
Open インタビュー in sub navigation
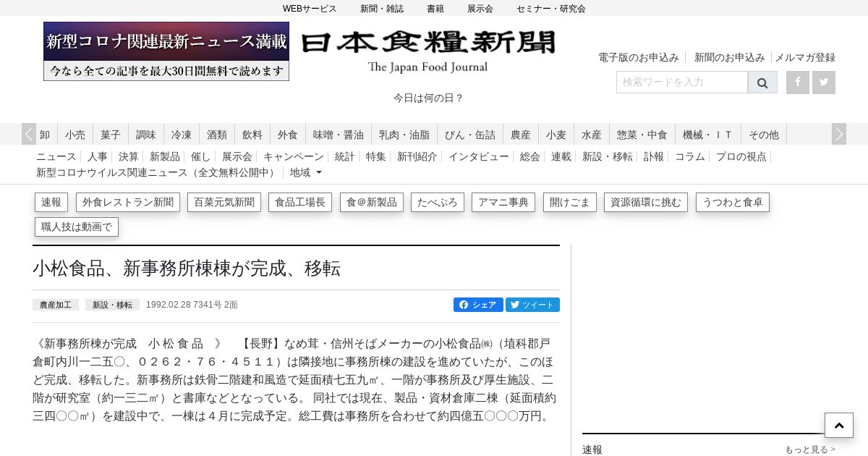[479, 156]
